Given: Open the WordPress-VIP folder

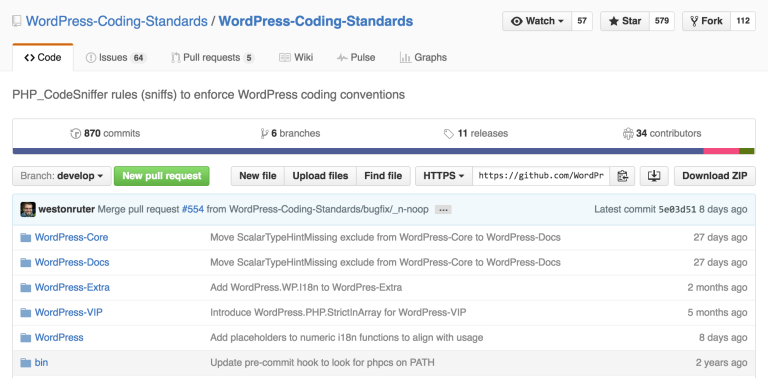Looking at the screenshot, I should point(69,312).
